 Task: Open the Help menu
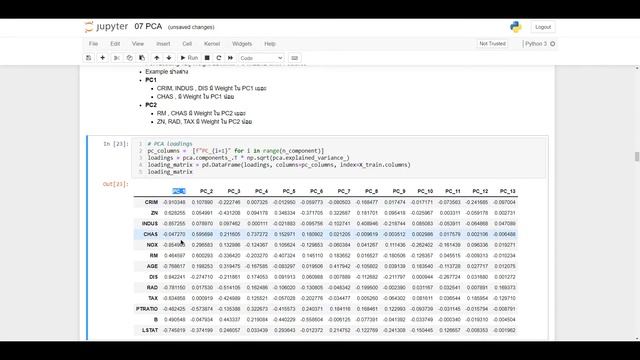(x=270, y=44)
